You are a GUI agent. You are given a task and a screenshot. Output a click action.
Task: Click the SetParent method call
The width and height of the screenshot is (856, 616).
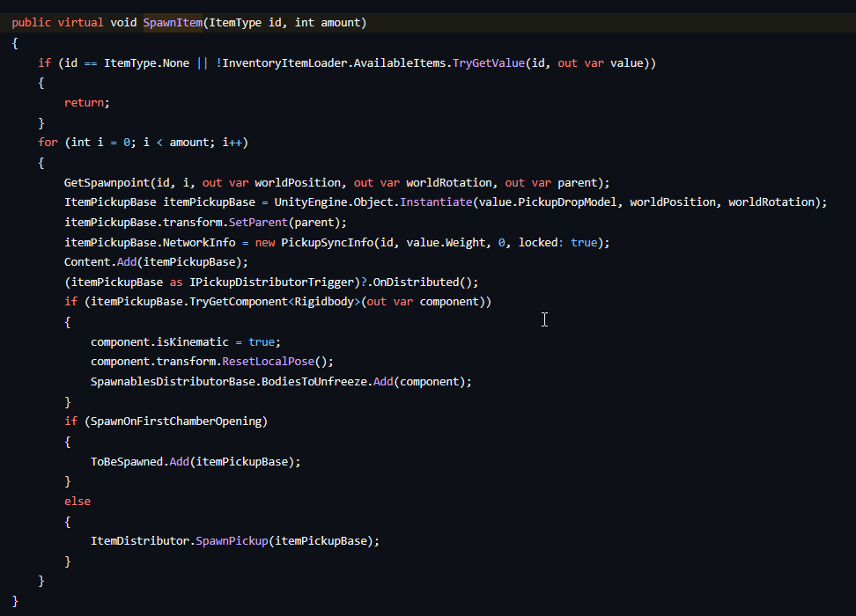point(258,223)
